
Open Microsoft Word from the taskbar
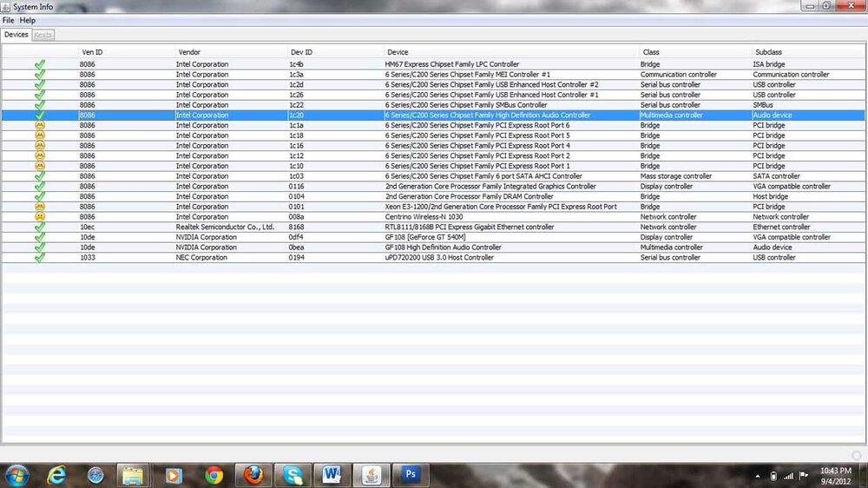(332, 475)
